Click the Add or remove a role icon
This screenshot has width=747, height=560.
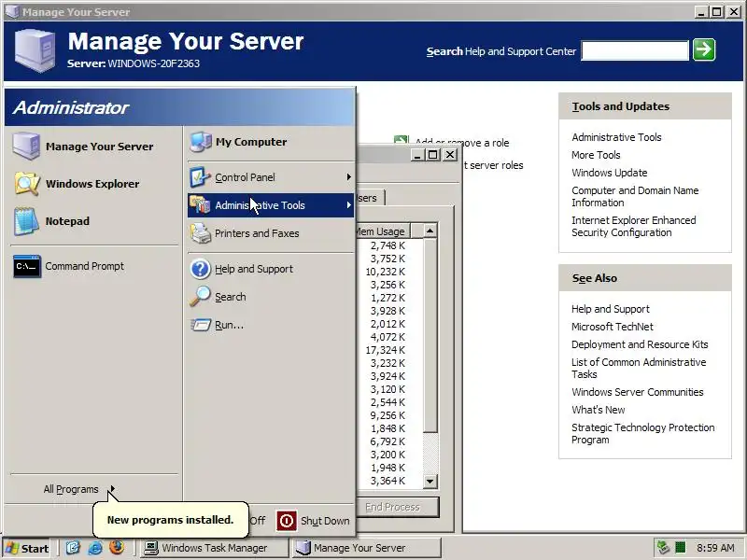[402, 139]
